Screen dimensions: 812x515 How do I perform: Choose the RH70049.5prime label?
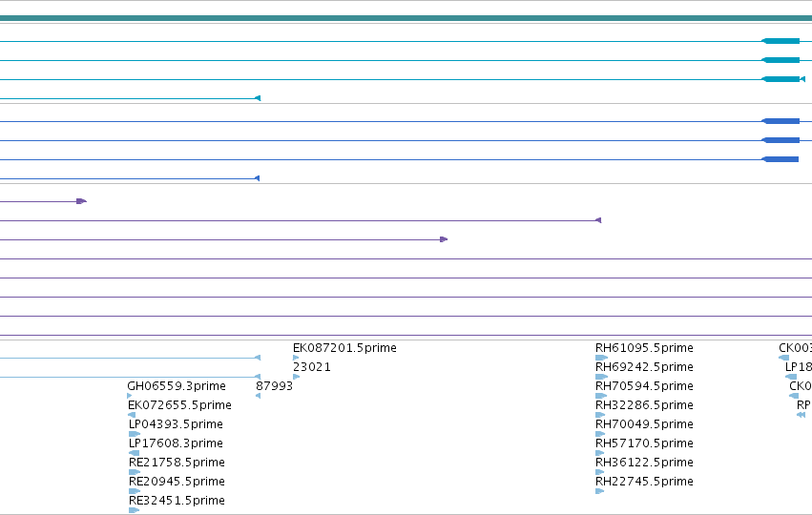(x=644, y=424)
